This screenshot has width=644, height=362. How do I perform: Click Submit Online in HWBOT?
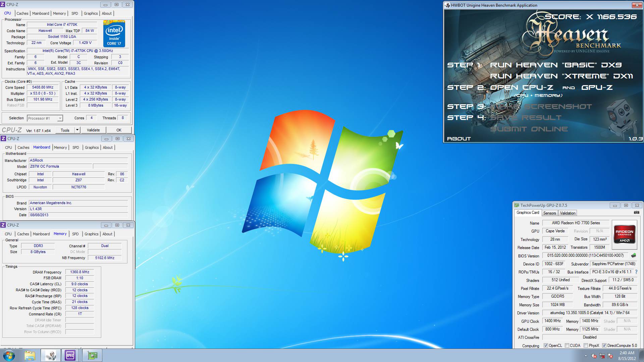[x=529, y=129]
